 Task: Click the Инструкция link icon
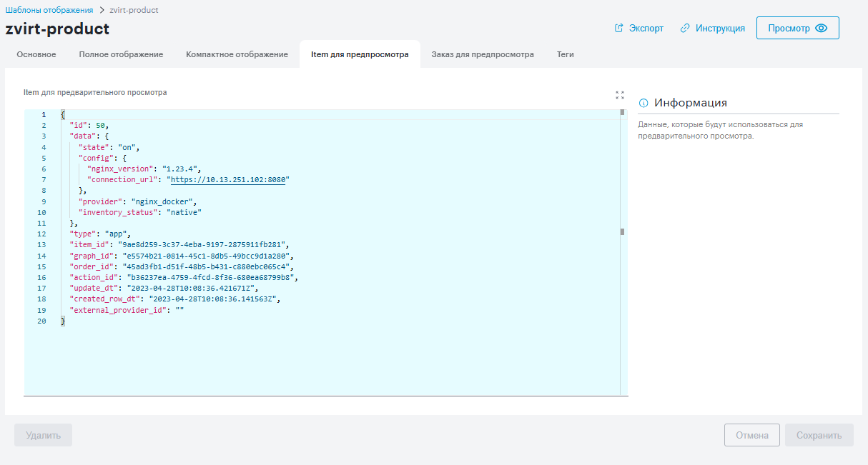[x=685, y=29]
